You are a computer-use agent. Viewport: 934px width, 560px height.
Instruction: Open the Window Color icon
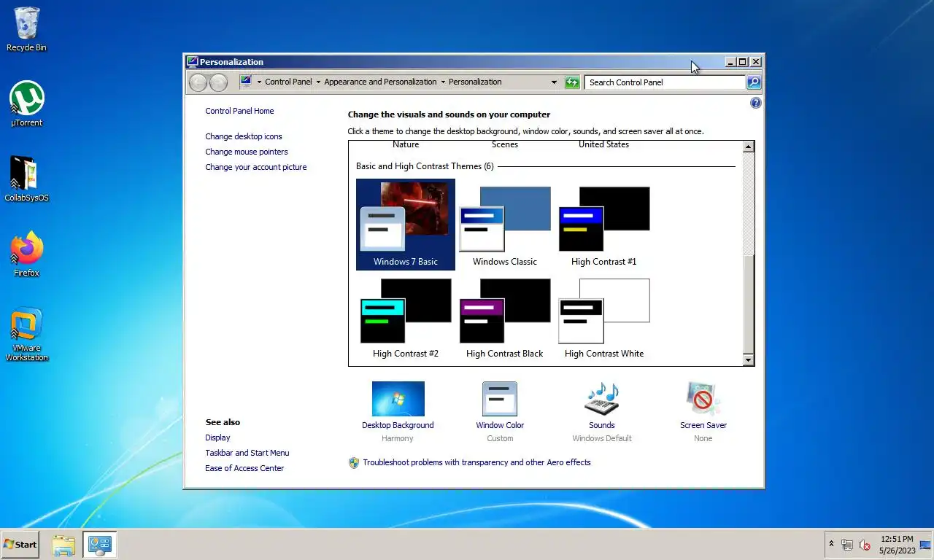click(x=500, y=399)
